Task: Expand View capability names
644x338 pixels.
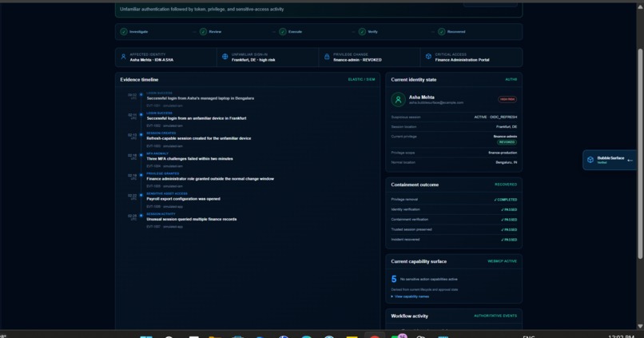Action: click(x=410, y=296)
